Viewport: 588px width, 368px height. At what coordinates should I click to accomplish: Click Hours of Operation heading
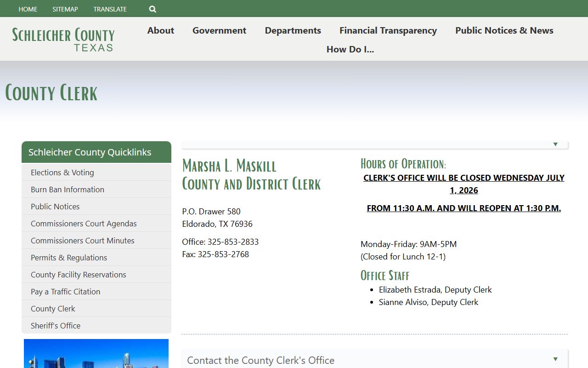[x=403, y=164]
